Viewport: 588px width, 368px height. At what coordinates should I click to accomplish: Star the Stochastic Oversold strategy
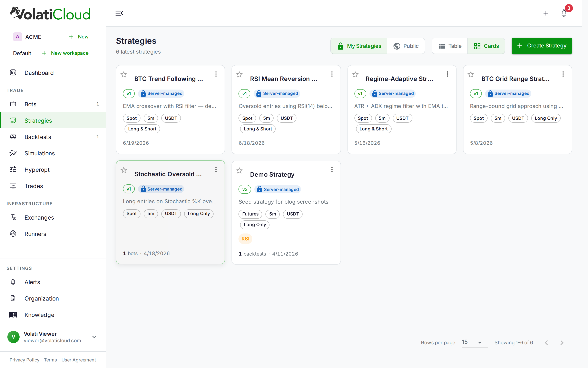[x=124, y=170]
